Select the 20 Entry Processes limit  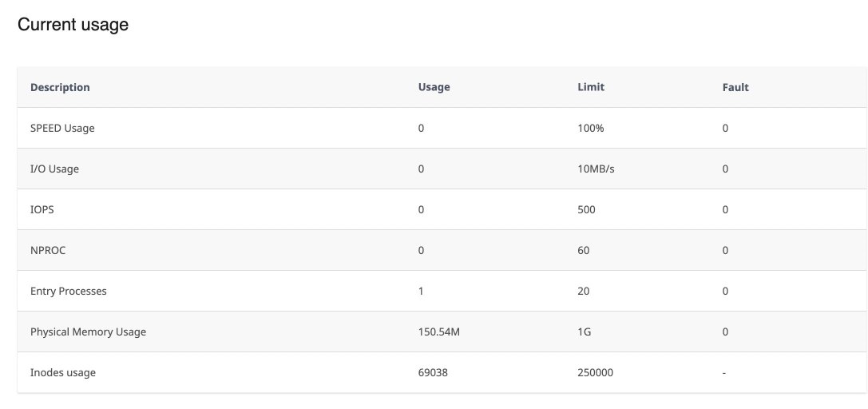pos(584,291)
